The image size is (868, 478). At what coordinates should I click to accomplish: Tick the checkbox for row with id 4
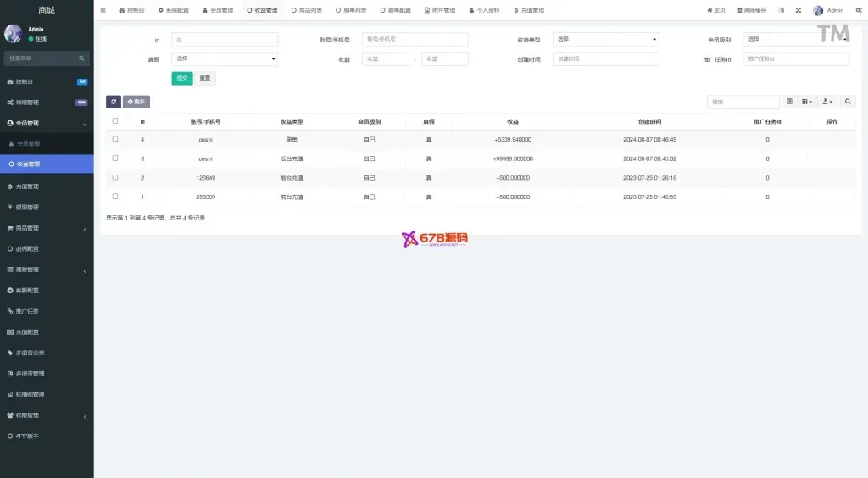click(x=115, y=139)
